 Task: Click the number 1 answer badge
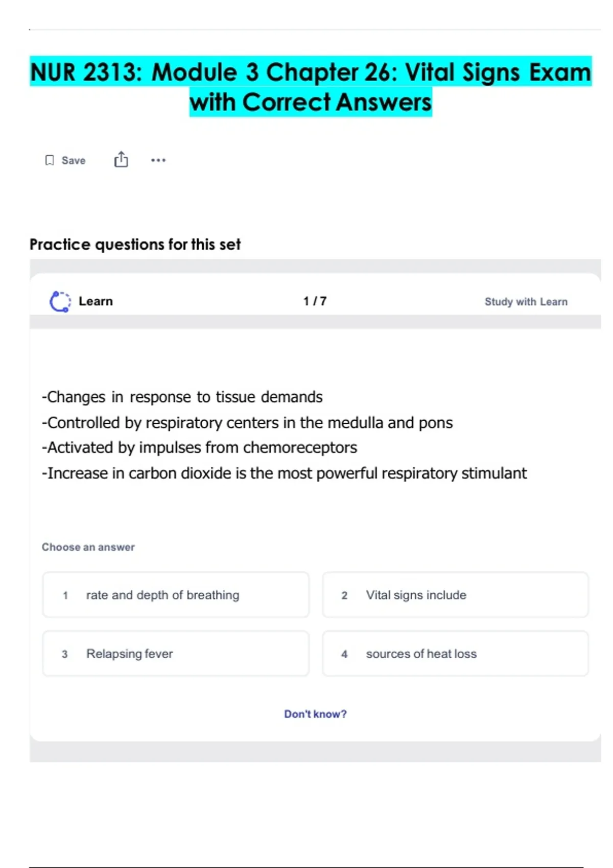click(x=65, y=595)
